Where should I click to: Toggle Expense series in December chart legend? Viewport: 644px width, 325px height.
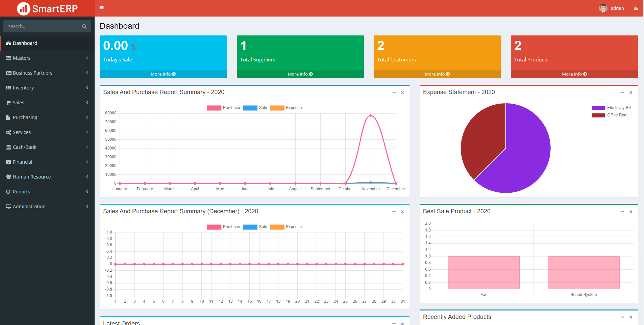(x=286, y=227)
